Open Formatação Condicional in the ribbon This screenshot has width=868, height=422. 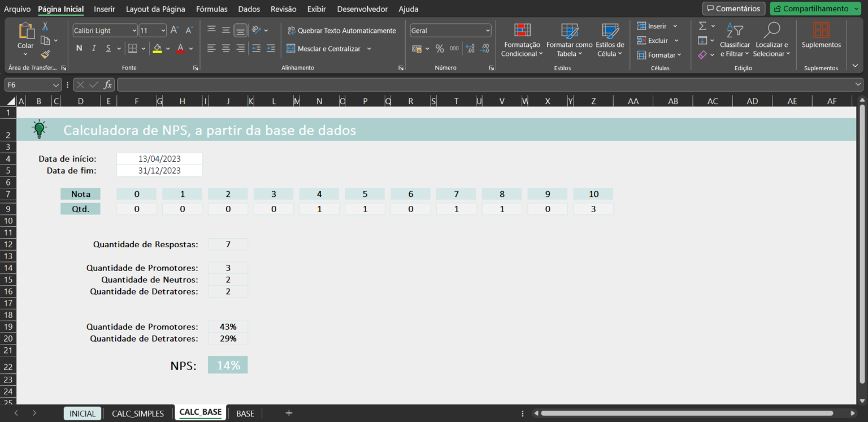click(521, 40)
